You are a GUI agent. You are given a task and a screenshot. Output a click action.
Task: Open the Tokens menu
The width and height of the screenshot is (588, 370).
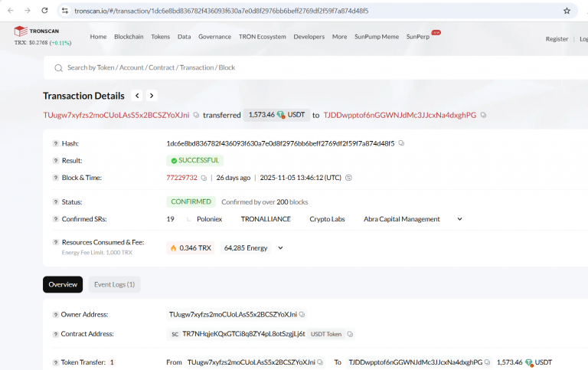[161, 37]
